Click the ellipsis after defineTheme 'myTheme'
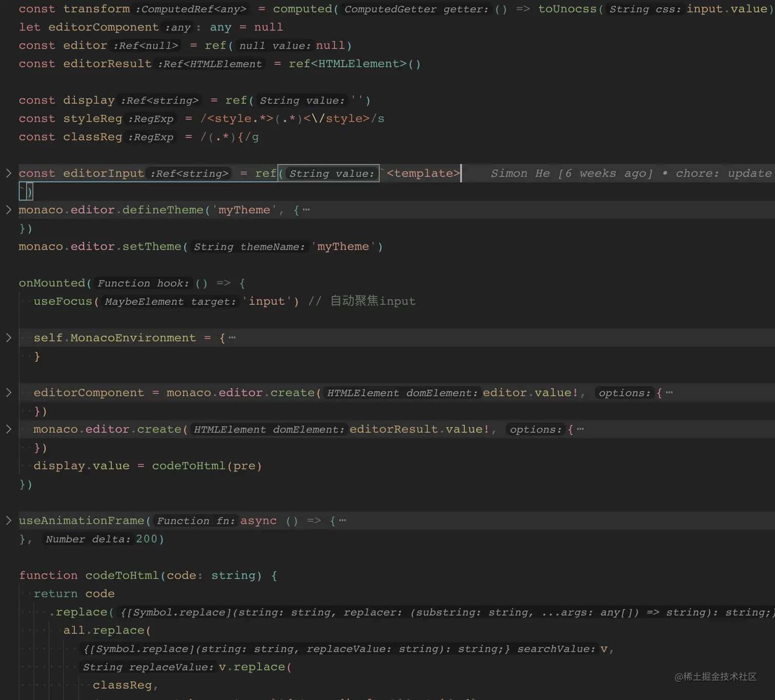Viewport: 775px width, 700px height. pos(306,210)
